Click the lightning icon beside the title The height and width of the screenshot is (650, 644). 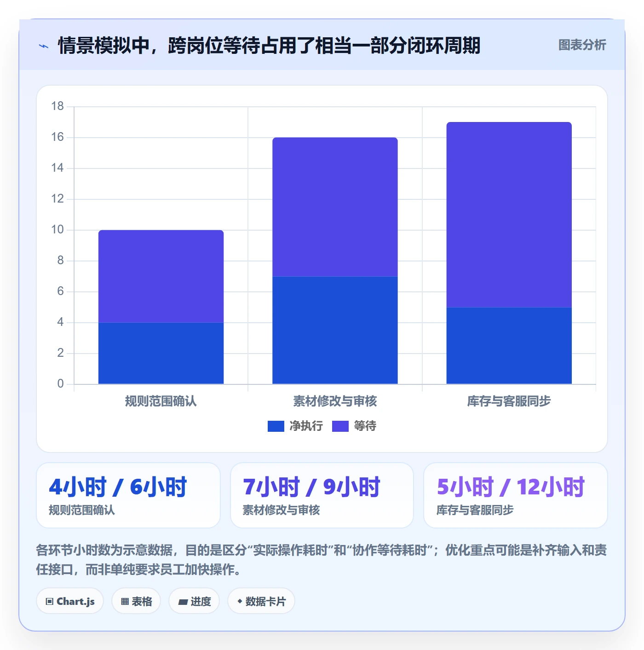coord(44,46)
